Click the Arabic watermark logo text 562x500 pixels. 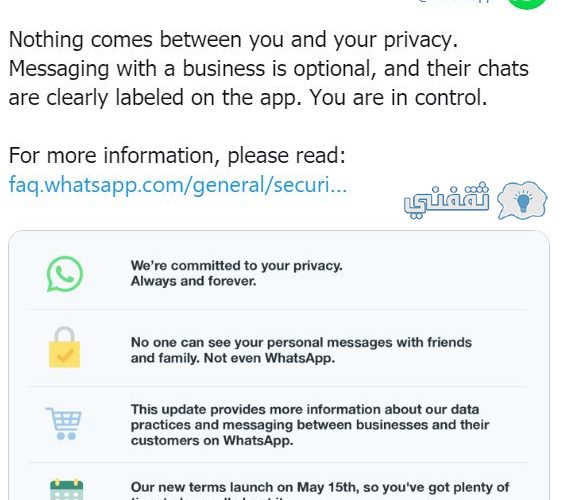click(446, 200)
